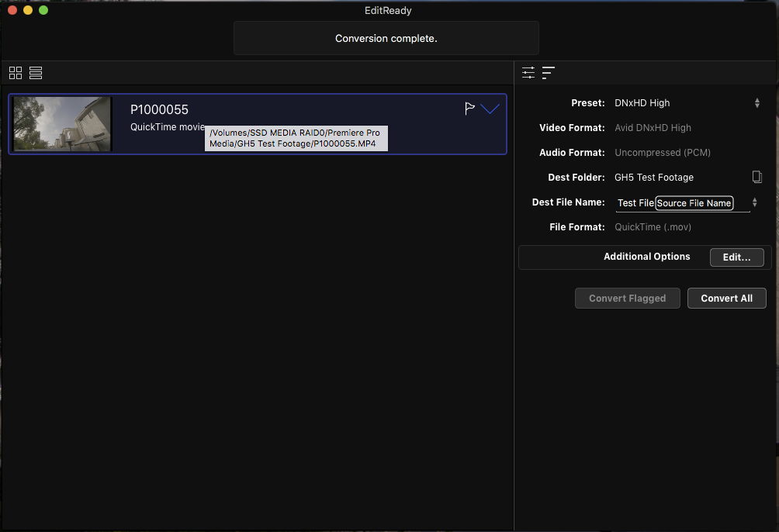Viewport: 779px width, 532px height.
Task: Click the Conversion complete status display
Action: tap(386, 38)
